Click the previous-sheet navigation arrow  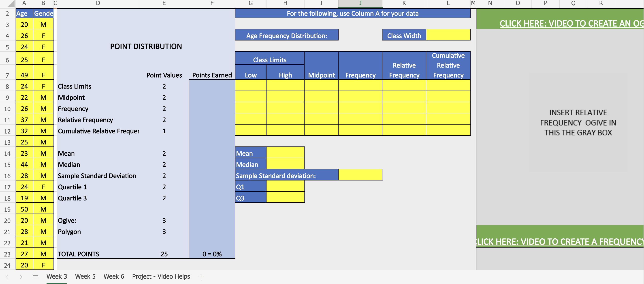[x=6, y=276]
